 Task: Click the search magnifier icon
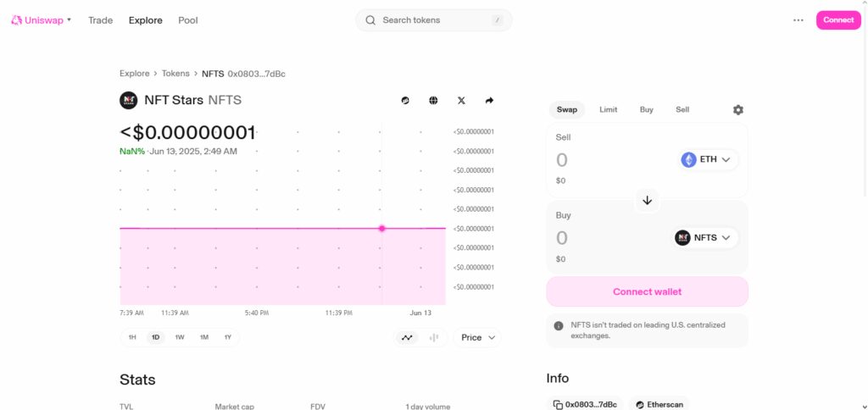pos(370,20)
